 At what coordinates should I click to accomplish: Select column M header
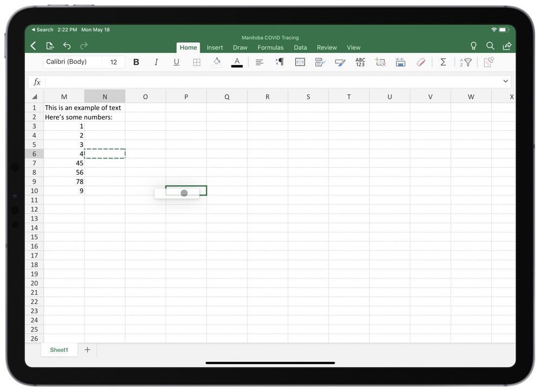tap(64, 97)
